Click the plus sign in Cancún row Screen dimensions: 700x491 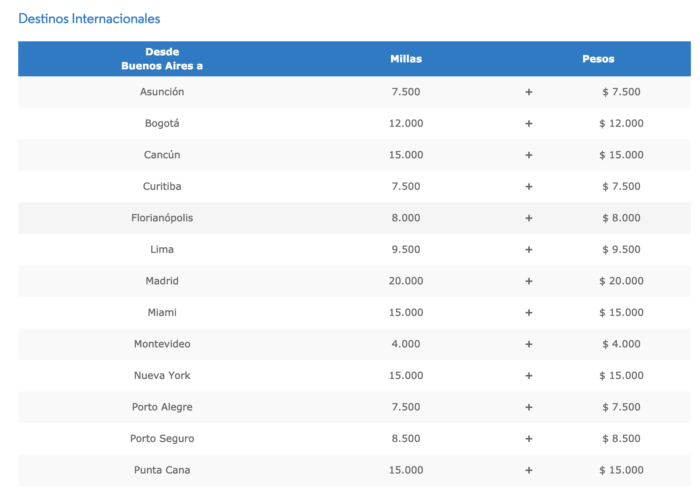tap(529, 155)
